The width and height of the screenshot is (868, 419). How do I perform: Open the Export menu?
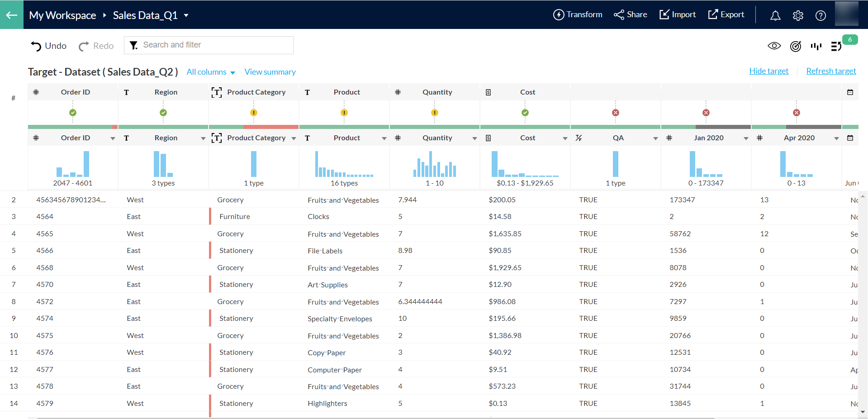tap(726, 14)
